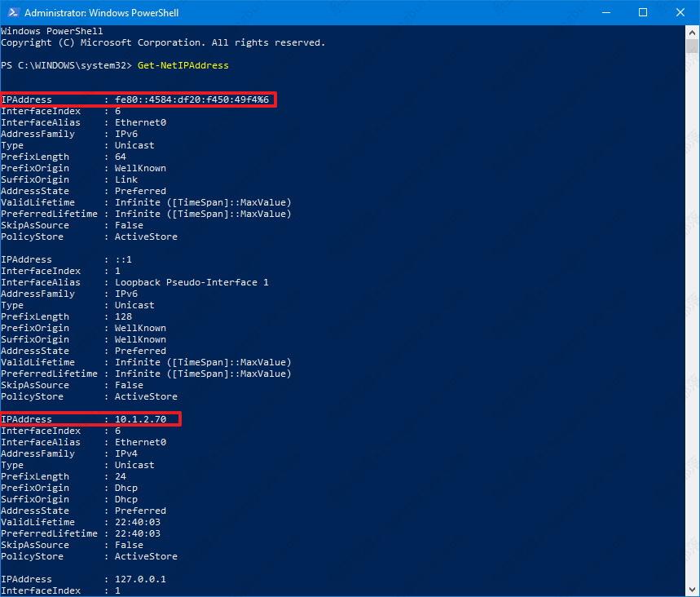Image resolution: width=700 pixels, height=597 pixels.
Task: Click the scrollbar thumb at the top
Action: [x=692, y=45]
